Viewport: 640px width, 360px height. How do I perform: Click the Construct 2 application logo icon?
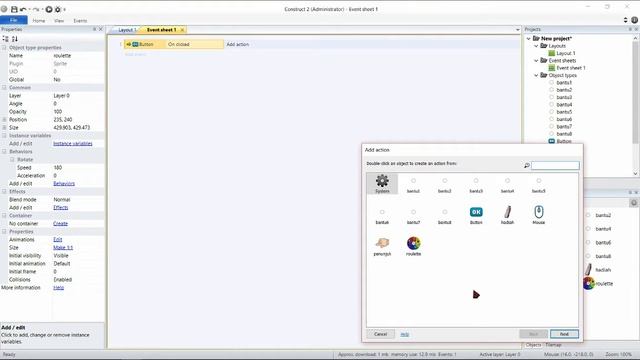(x=4, y=9)
